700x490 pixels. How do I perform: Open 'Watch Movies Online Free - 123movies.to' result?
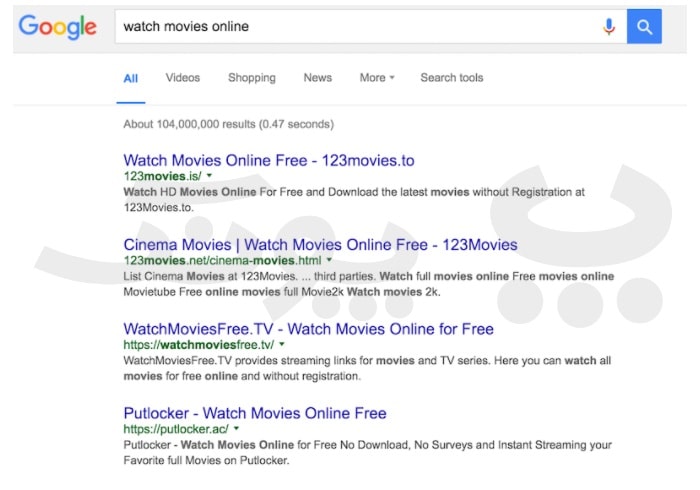pos(269,160)
